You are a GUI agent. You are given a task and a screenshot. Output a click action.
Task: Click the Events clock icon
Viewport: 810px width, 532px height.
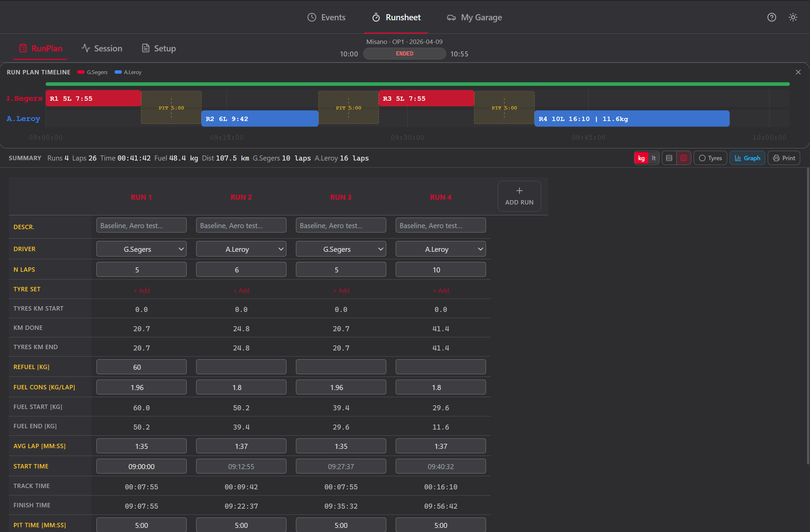click(x=311, y=17)
